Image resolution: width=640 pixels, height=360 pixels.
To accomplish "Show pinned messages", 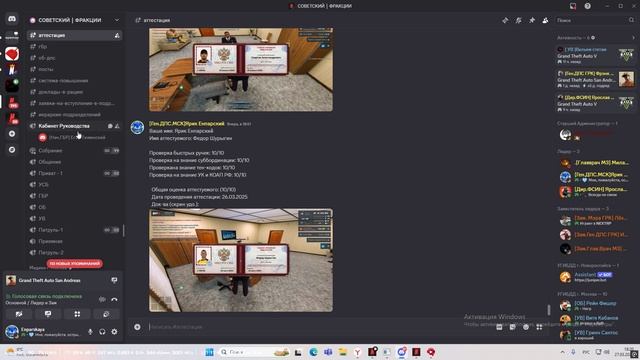I will (x=532, y=20).
